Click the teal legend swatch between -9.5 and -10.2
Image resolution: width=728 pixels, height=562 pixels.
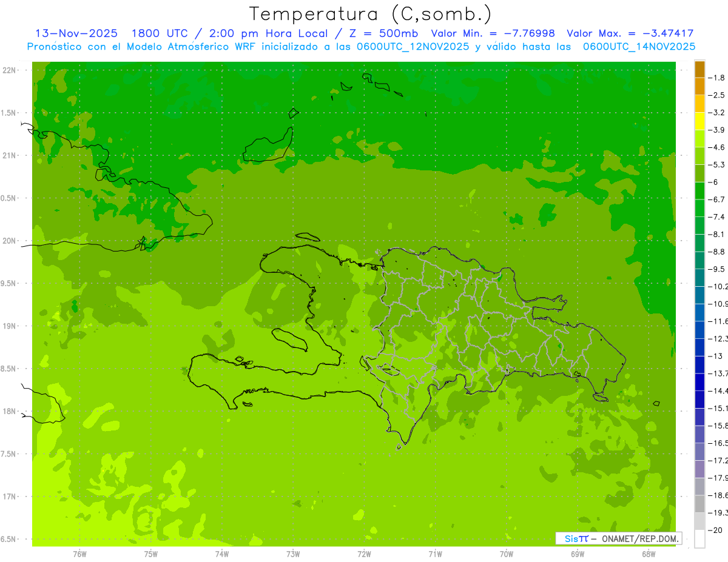click(x=699, y=278)
